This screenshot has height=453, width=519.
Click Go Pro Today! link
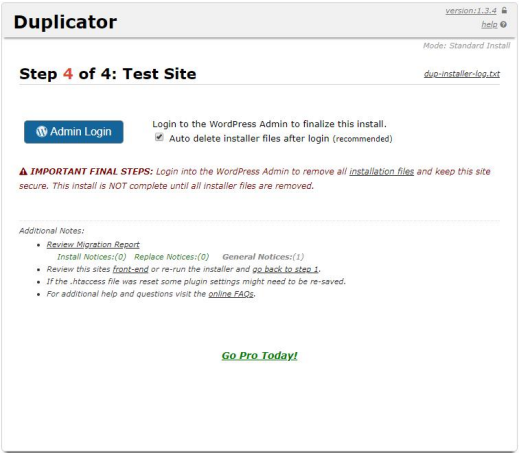click(x=259, y=355)
